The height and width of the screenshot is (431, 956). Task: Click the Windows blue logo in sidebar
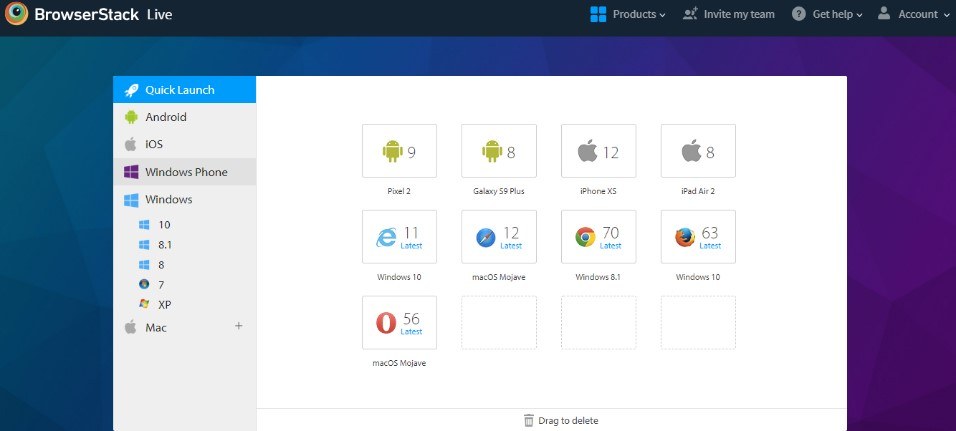pyautogui.click(x=131, y=200)
